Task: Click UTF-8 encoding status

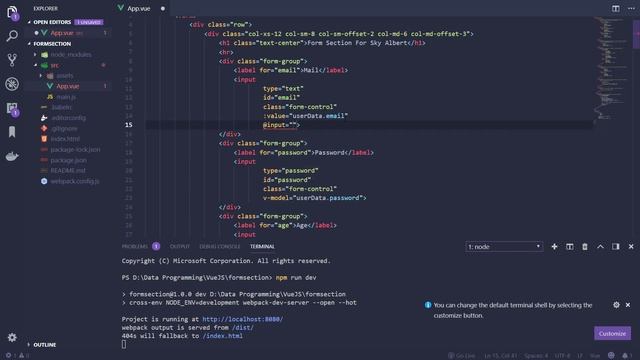Action: pyautogui.click(x=562, y=356)
